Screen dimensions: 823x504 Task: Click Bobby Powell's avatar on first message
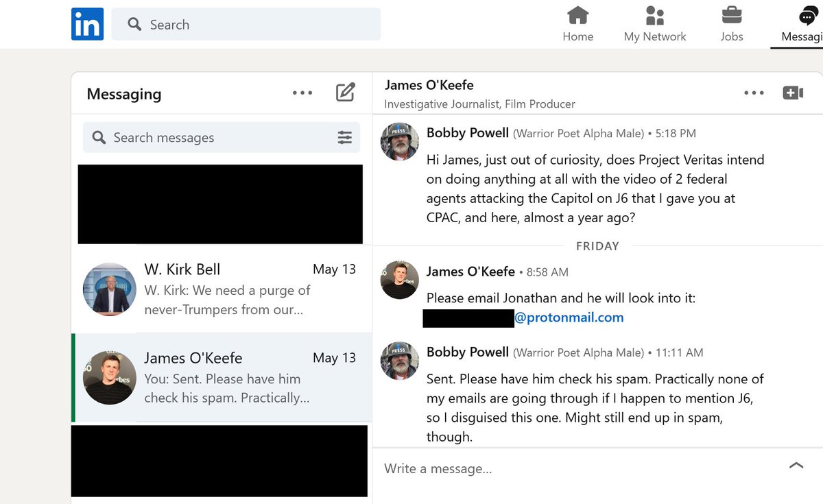pos(399,142)
